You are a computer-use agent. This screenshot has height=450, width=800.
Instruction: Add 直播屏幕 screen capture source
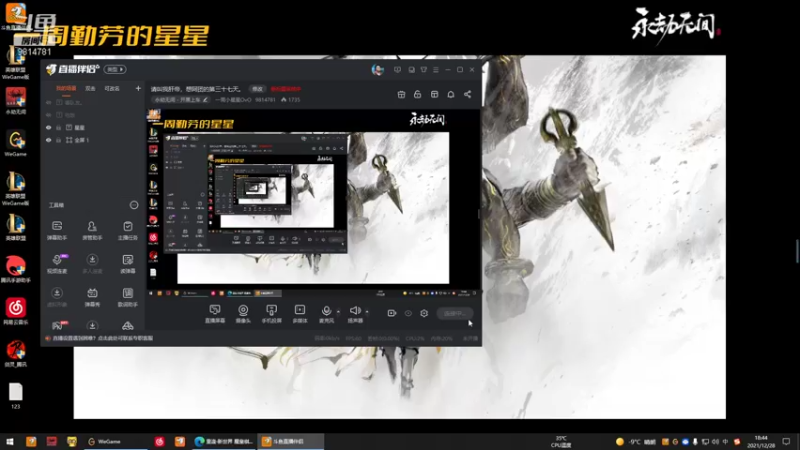(215, 314)
